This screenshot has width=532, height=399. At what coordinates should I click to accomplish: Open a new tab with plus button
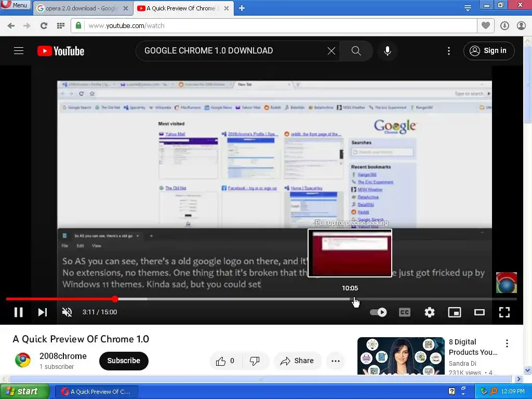coord(242,8)
